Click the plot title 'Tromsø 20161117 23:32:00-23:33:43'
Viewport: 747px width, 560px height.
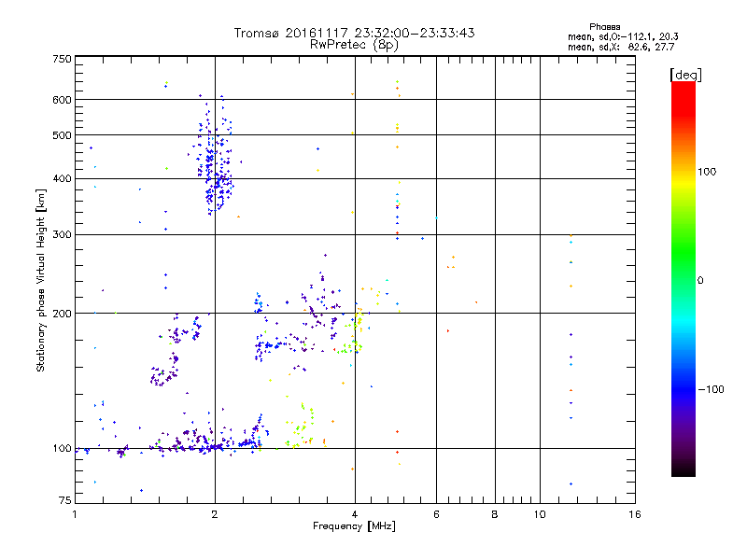[x=354, y=33]
